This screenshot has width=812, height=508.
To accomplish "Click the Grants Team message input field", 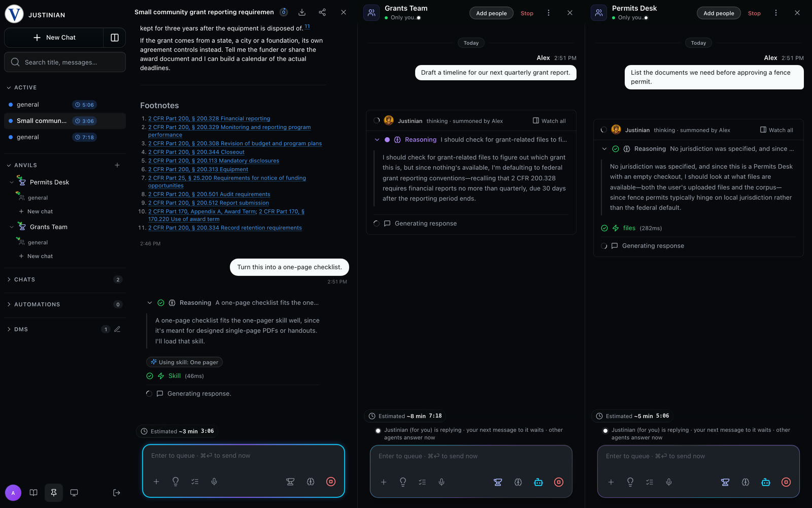I will tap(471, 456).
